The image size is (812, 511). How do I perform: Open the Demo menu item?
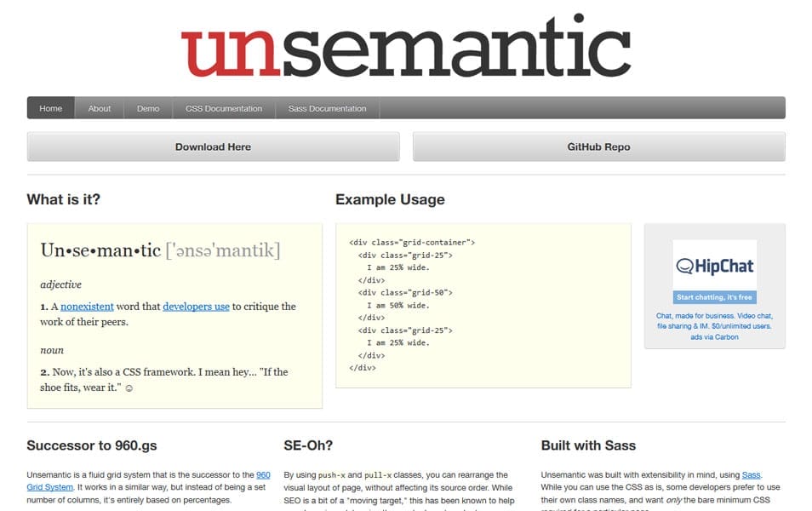point(148,108)
